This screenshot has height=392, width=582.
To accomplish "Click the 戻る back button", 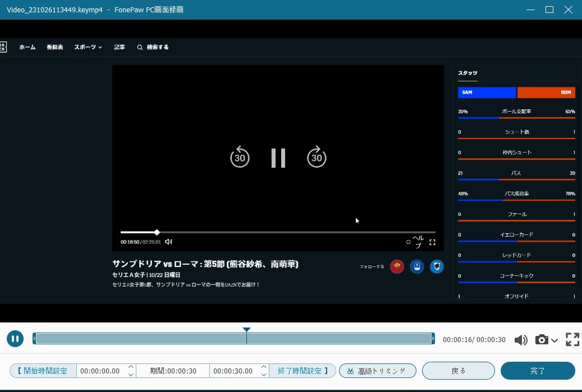I will pos(459,371).
